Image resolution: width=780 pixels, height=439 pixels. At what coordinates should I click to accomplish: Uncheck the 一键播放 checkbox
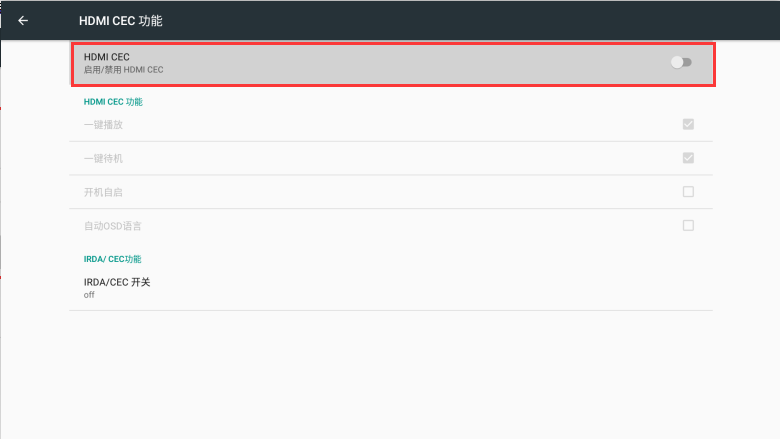(x=688, y=124)
